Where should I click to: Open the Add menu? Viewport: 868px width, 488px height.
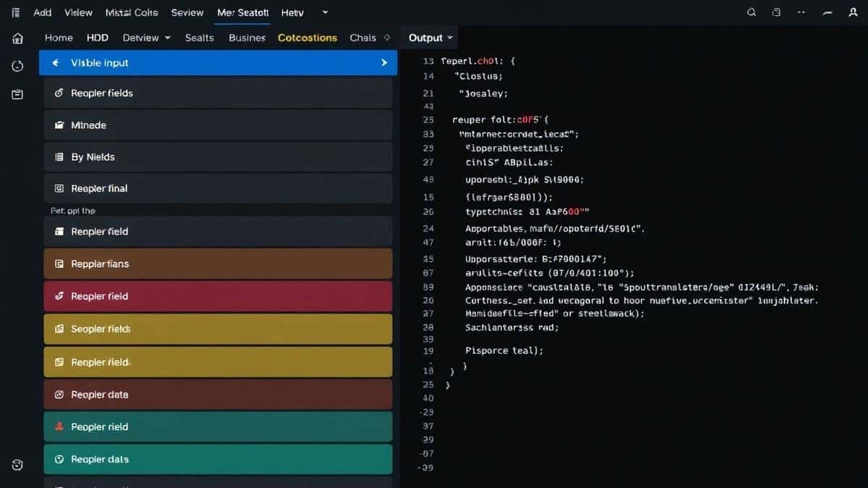pyautogui.click(x=43, y=12)
